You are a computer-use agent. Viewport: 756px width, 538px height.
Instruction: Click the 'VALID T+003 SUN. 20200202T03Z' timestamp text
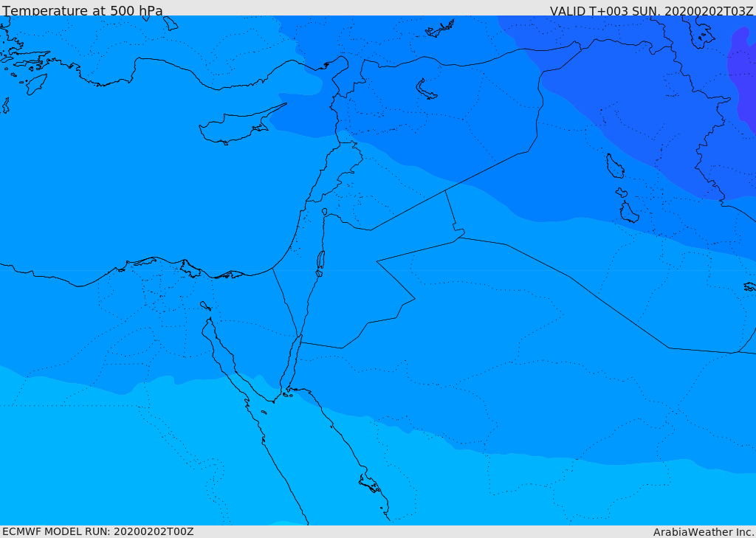[x=651, y=10]
